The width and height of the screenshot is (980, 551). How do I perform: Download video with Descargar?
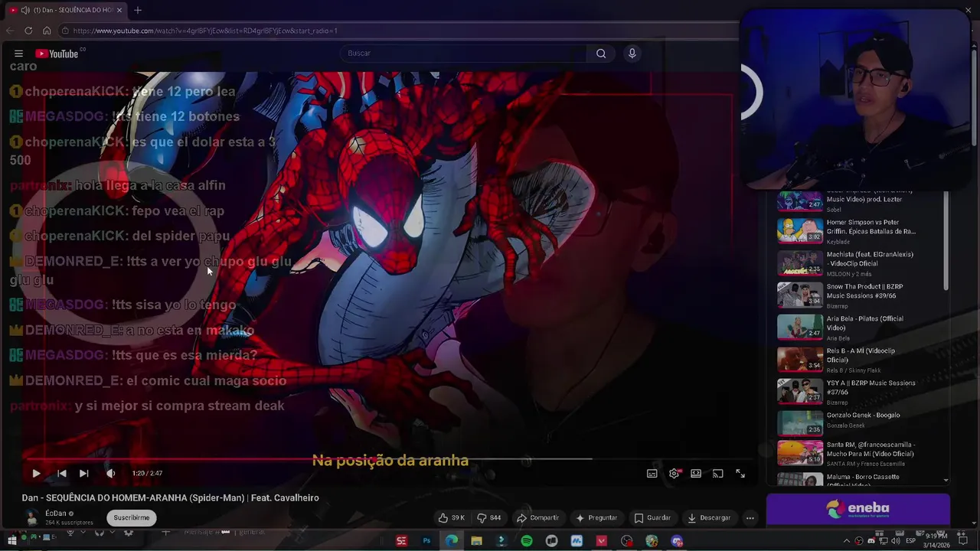coord(709,518)
